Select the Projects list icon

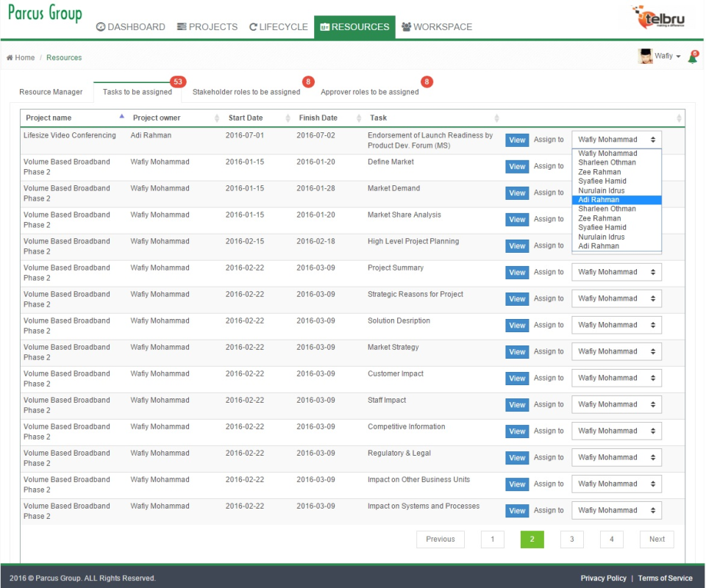(180, 26)
